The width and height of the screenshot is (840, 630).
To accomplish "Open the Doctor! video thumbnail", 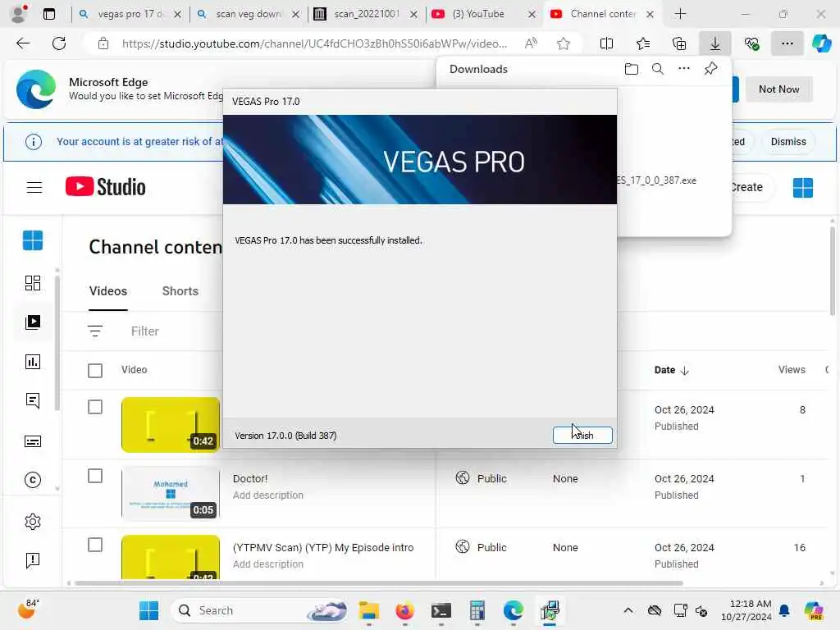I will coord(171,493).
